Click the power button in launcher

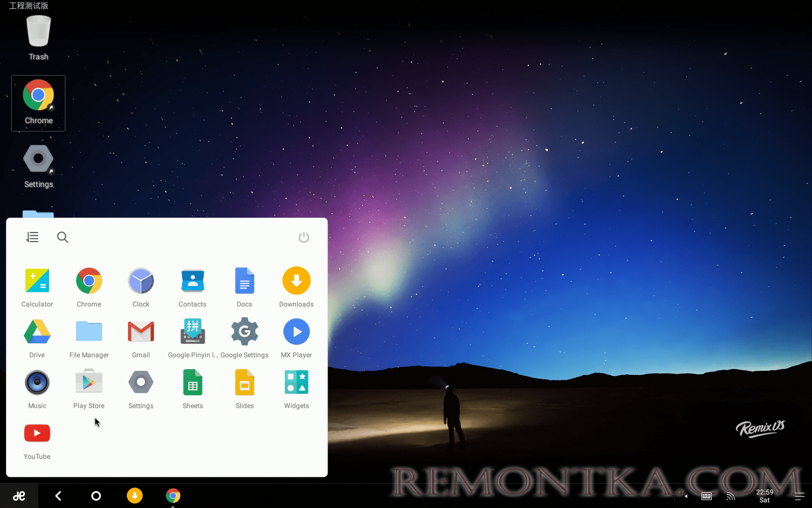pyautogui.click(x=304, y=238)
